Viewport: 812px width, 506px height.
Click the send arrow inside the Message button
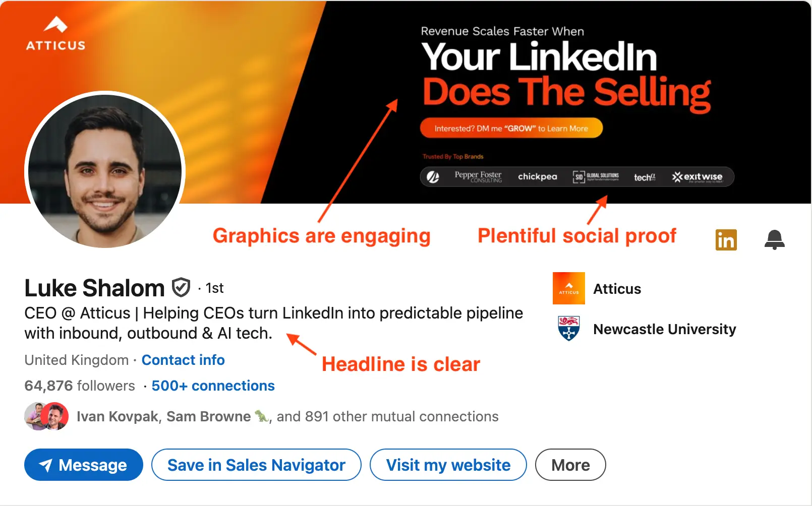(46, 465)
